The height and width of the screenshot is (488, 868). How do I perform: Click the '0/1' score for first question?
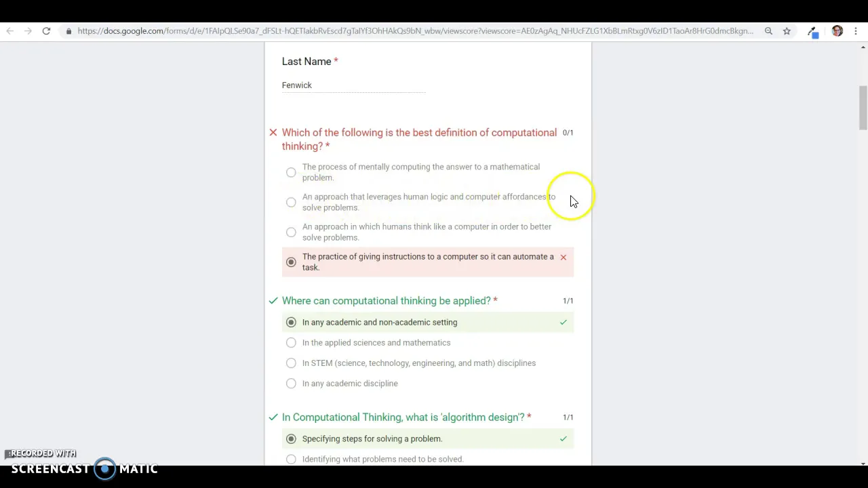click(568, 133)
